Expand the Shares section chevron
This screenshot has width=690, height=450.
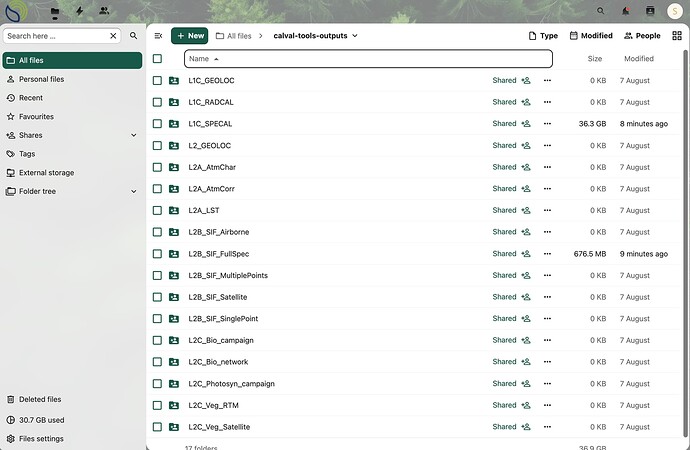tap(133, 135)
